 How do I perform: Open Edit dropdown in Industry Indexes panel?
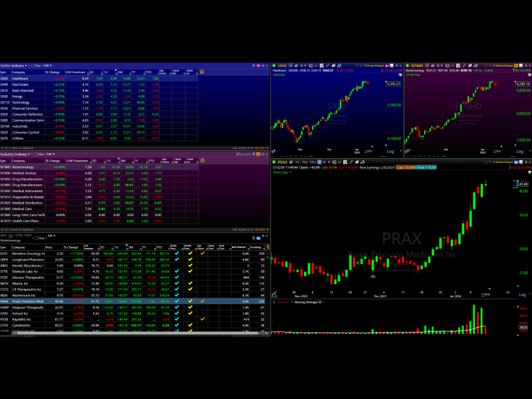[51, 154]
